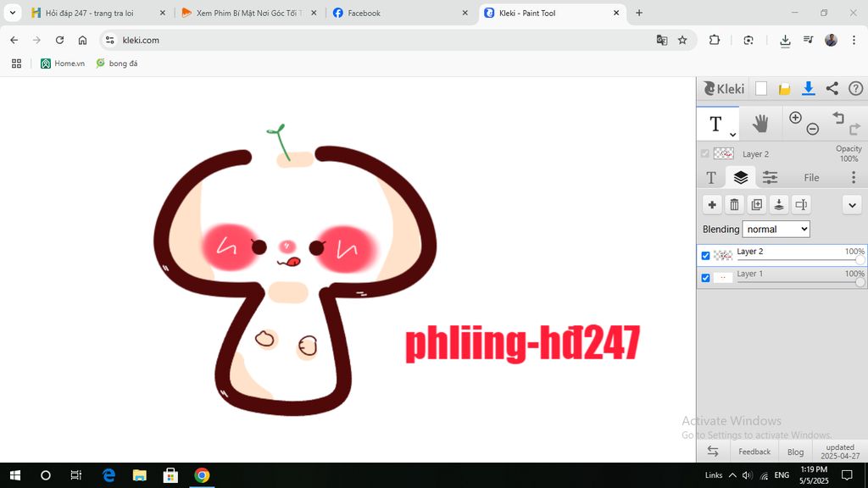Click the volume speaker tray icon
The image size is (868, 488).
coord(748,475)
